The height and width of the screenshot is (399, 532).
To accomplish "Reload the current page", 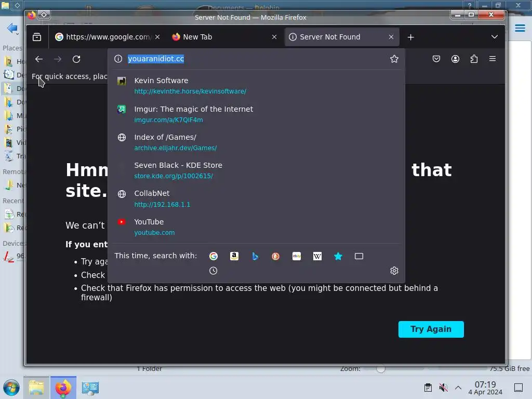I will click(x=76, y=59).
